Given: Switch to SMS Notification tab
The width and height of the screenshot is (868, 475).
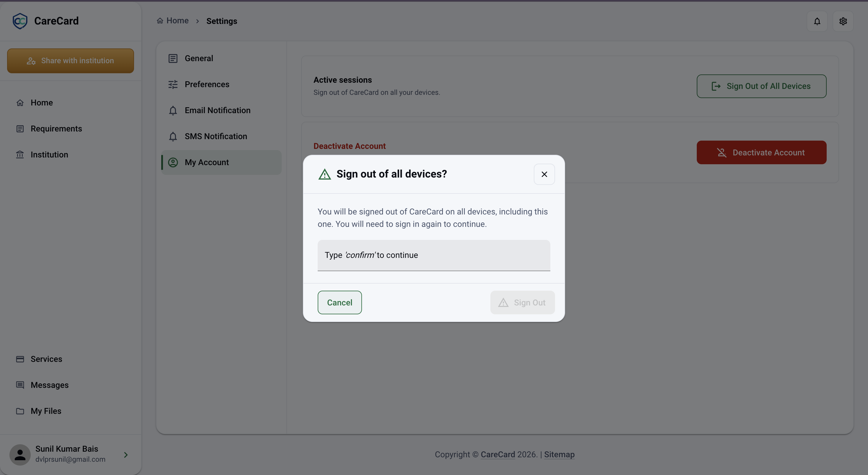Looking at the screenshot, I should (221, 136).
